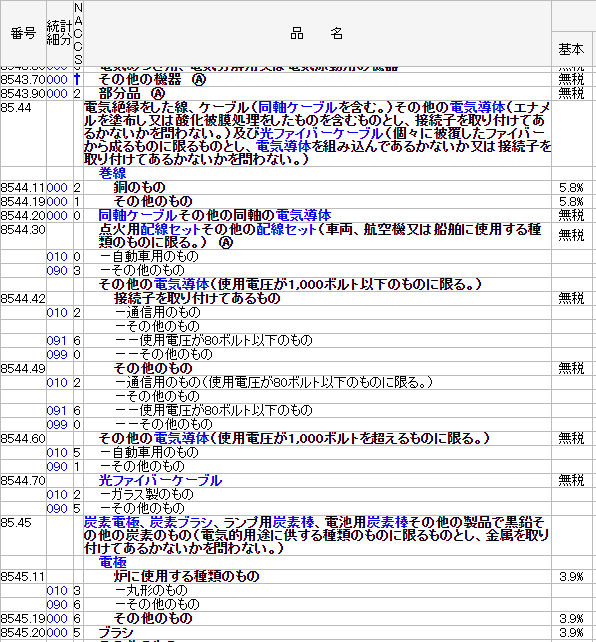The width and height of the screenshot is (596, 642).
Task: Open code 090 for その他のもの under 8544.30
Action: tap(57, 271)
